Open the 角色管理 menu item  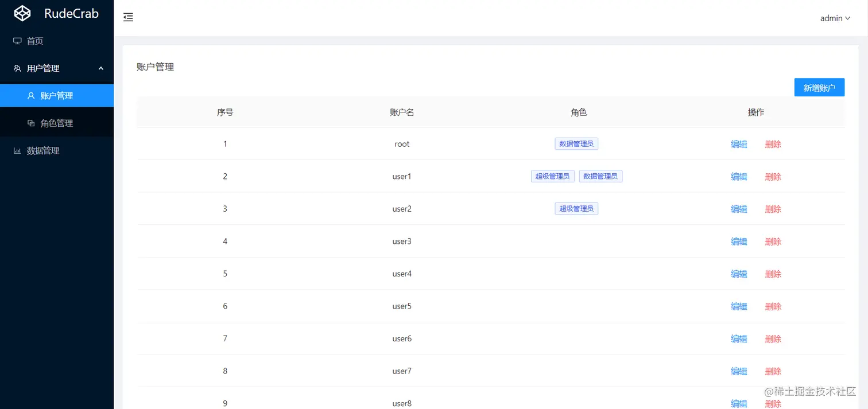[57, 123]
